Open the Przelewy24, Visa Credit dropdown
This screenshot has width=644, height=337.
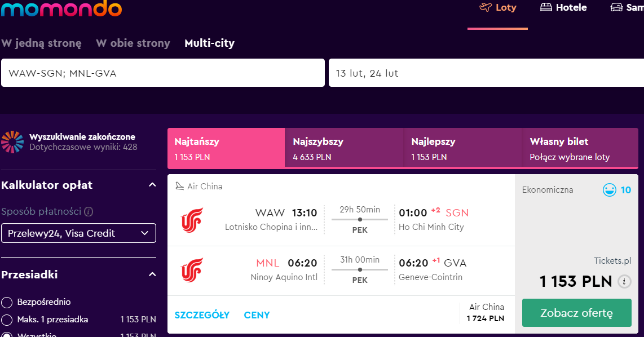78,233
